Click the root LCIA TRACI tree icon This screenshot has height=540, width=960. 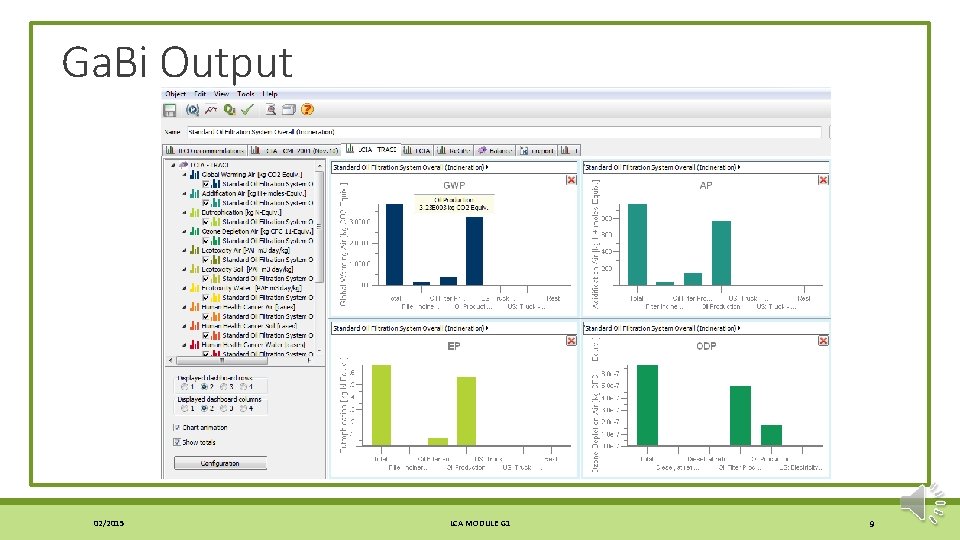(183, 165)
